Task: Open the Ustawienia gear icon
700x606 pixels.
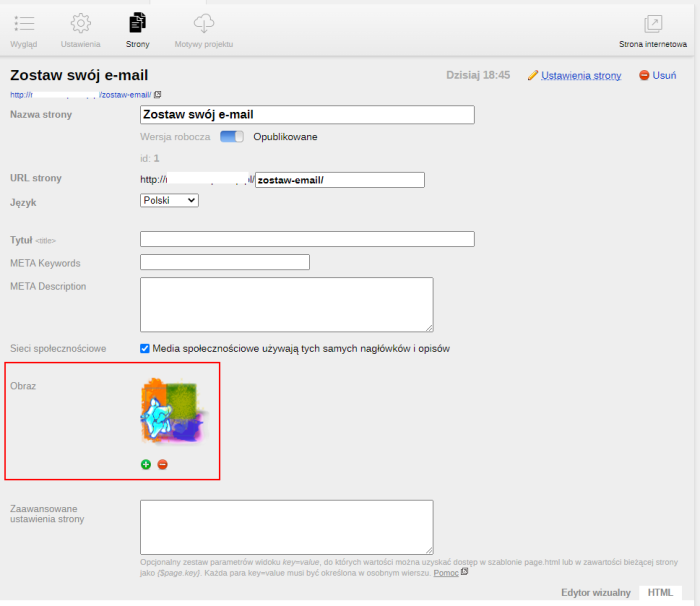Action: coord(80,24)
